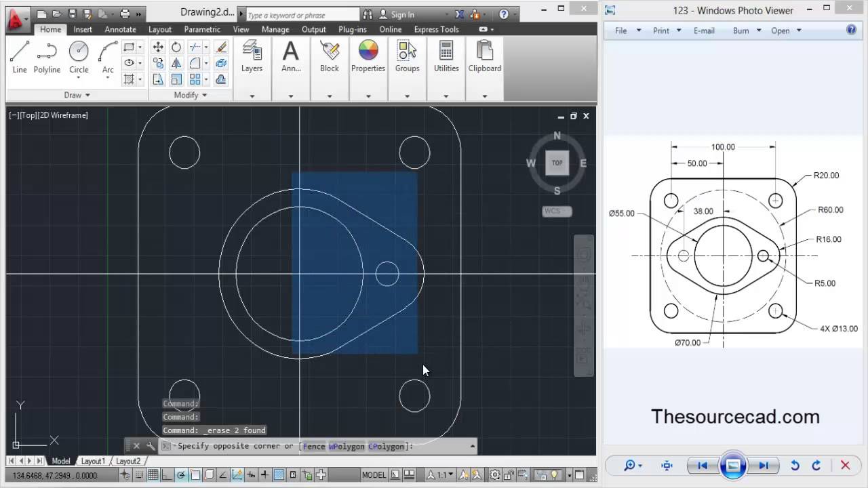The height and width of the screenshot is (488, 868).
Task: Open the Clipboard panel
Action: pos(485,57)
